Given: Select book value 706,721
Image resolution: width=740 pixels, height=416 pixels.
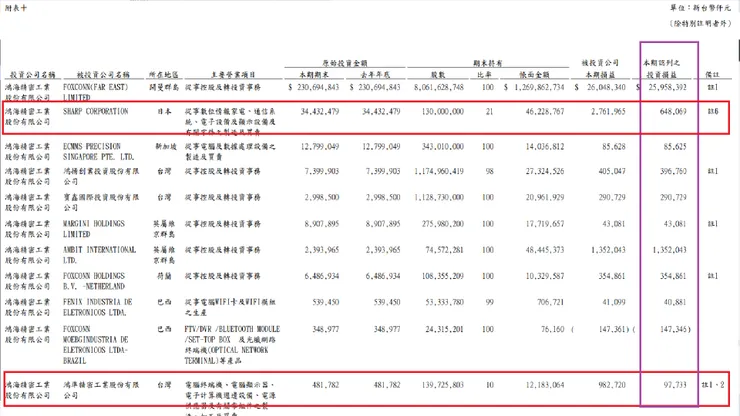Looking at the screenshot, I should click(550, 302).
